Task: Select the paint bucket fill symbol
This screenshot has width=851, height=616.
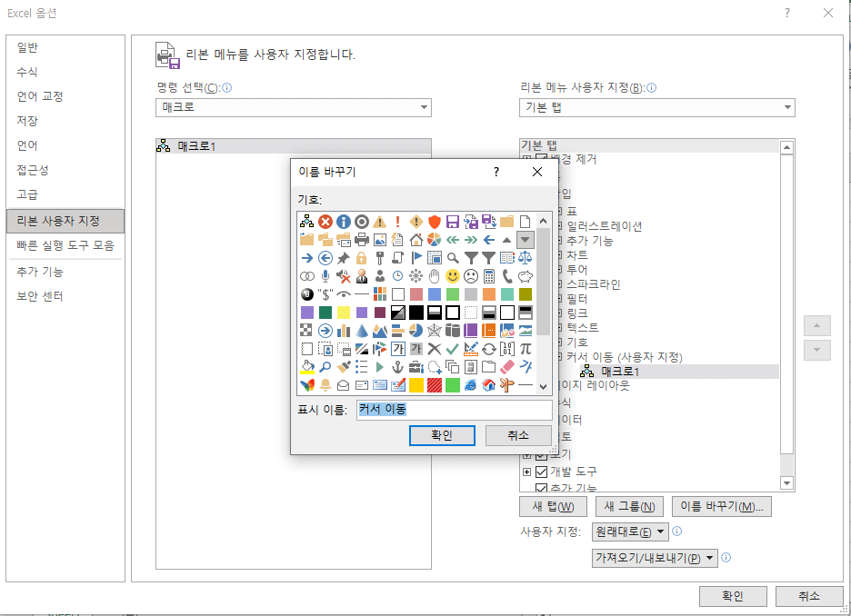Action: 307,367
